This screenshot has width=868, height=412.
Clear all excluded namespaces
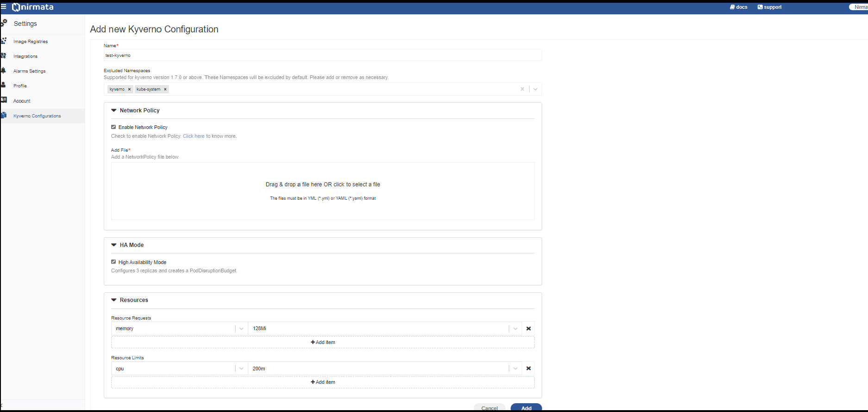pyautogui.click(x=522, y=89)
